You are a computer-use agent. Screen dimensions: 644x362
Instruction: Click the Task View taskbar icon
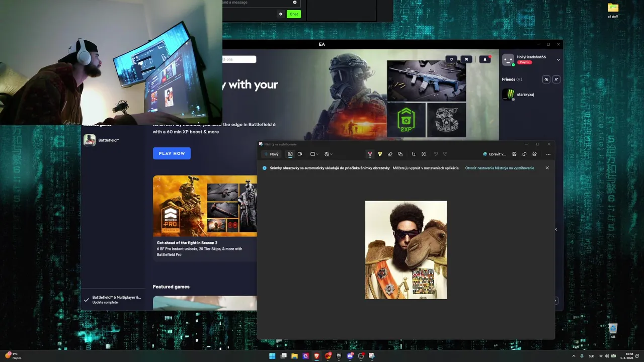click(283, 356)
